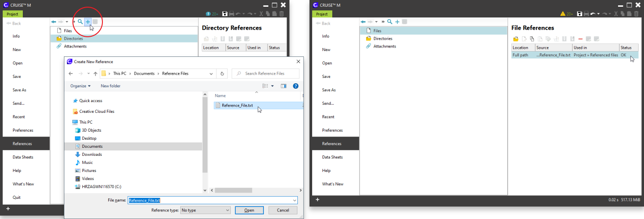644x219 pixels.
Task: Select Downloads in the dialog navigation pane
Action: pos(92,155)
